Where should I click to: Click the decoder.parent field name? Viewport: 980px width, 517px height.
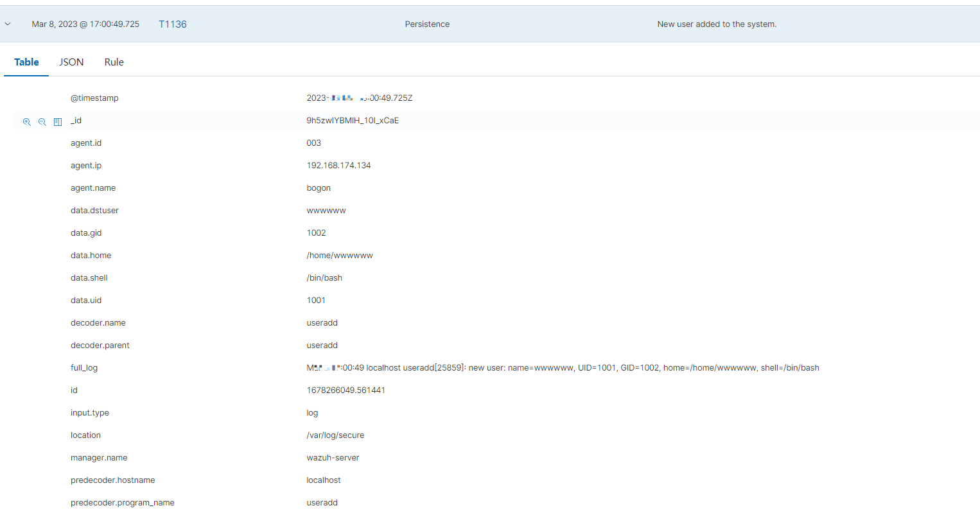click(x=100, y=346)
